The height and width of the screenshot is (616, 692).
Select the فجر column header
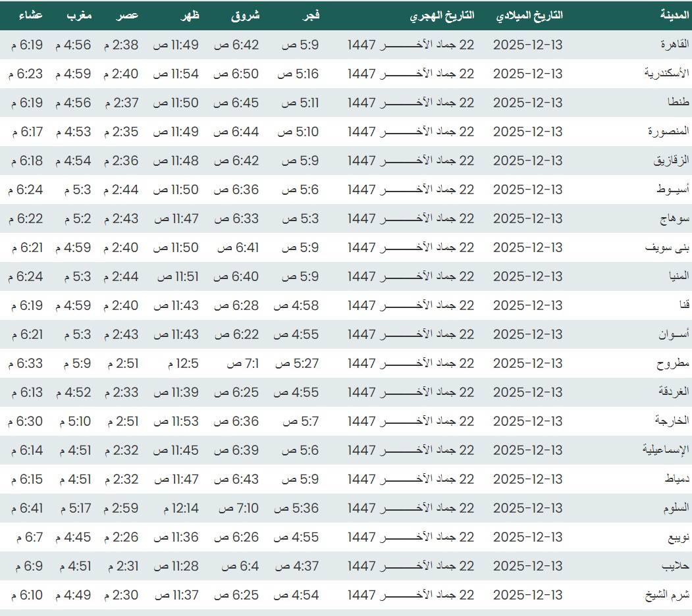click(x=309, y=16)
